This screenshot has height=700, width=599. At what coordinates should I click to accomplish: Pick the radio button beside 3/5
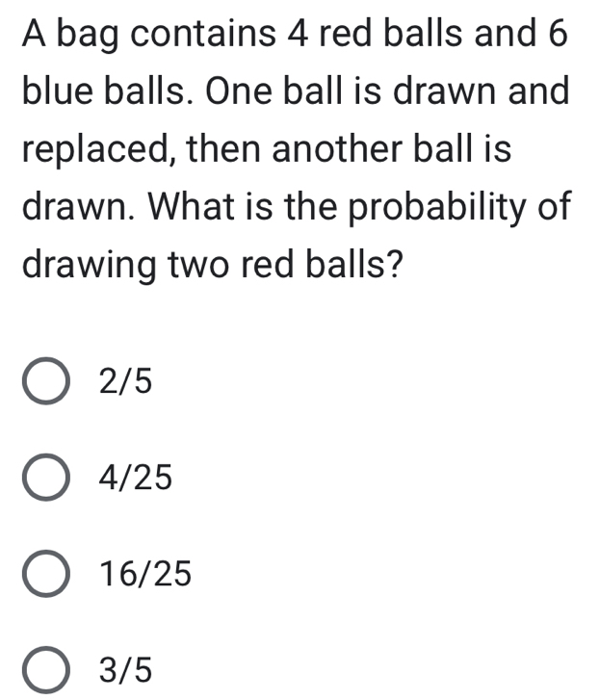point(46,670)
